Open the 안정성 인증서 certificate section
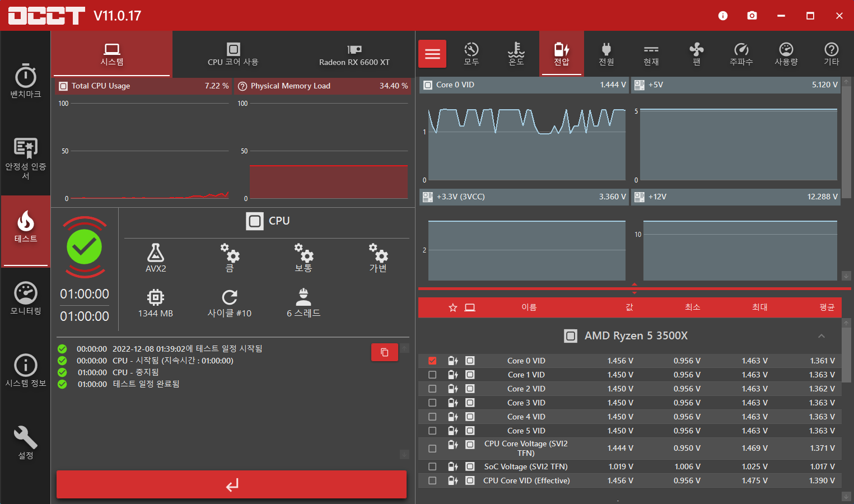 (26, 158)
